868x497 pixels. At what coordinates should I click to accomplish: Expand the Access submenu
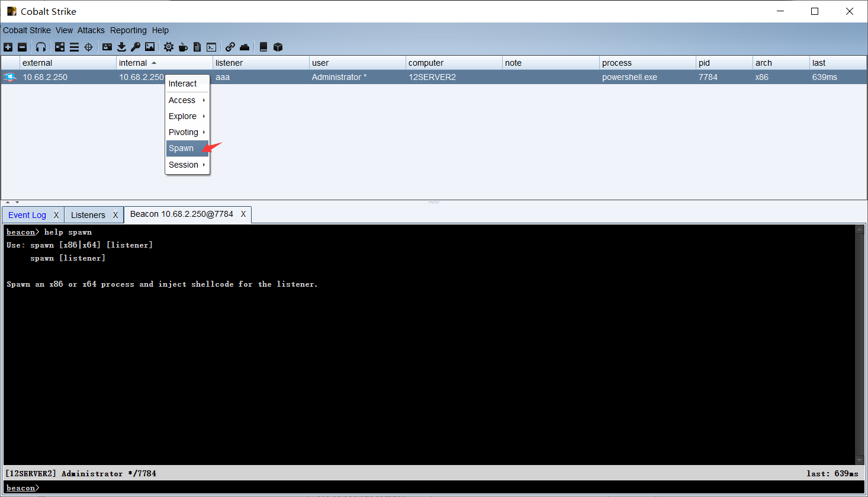click(187, 100)
